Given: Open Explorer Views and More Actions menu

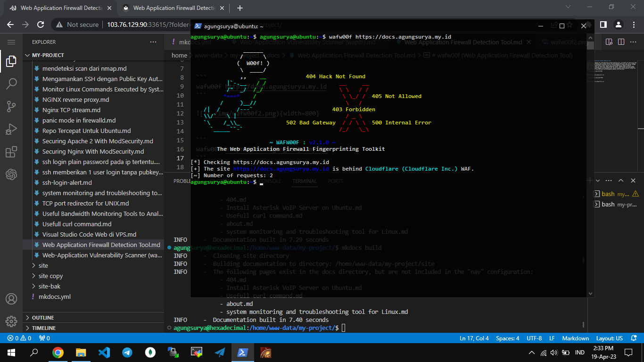Looking at the screenshot, I should (x=153, y=42).
